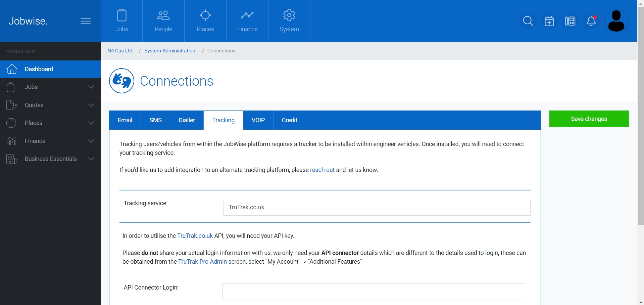Screen dimensions: 644x305
Task: Click the page vertical scrollbar thumb
Action: coord(641,116)
